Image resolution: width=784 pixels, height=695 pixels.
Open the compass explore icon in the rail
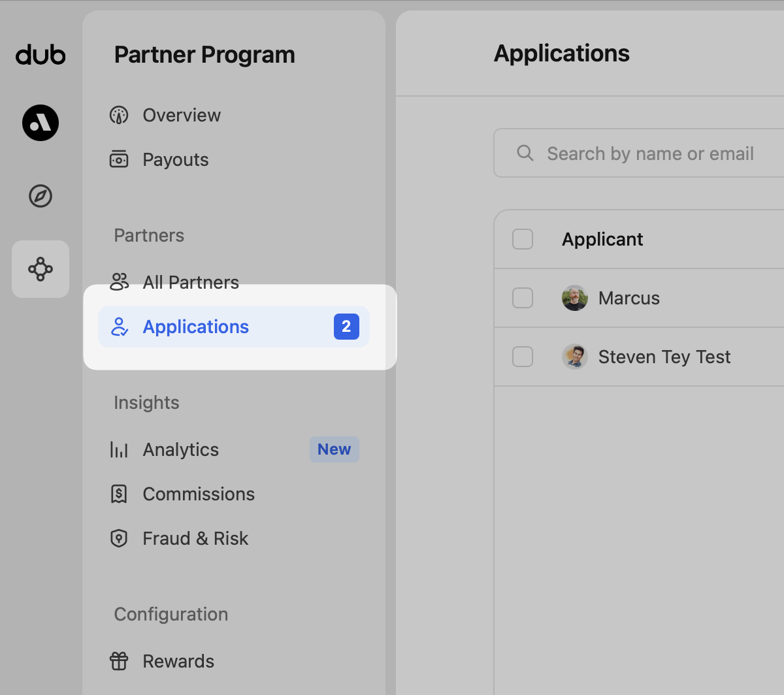point(41,196)
